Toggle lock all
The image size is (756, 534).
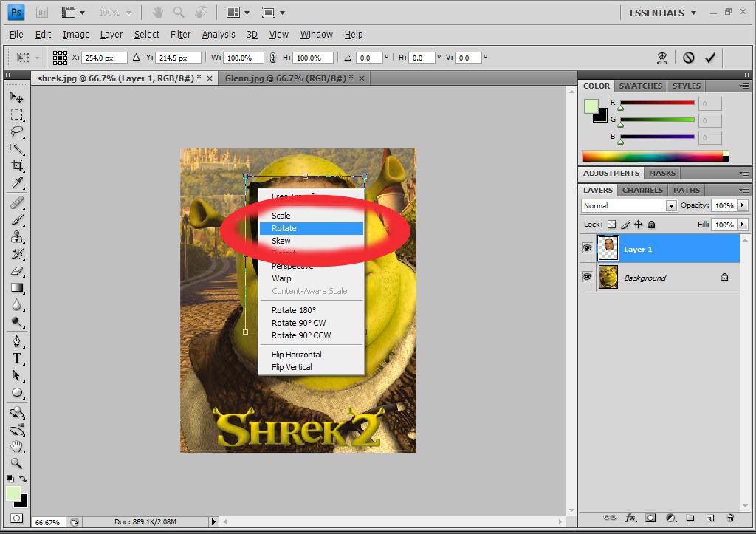(651, 225)
